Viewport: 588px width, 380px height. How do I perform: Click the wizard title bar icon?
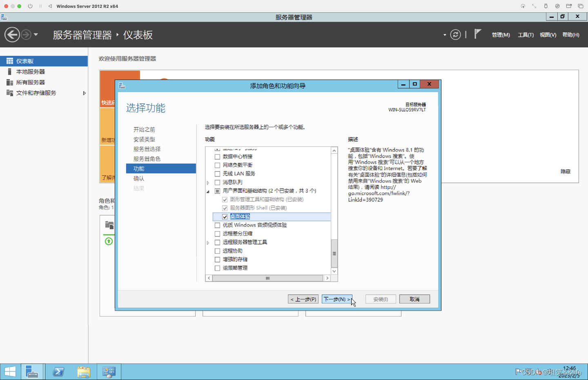pos(122,85)
